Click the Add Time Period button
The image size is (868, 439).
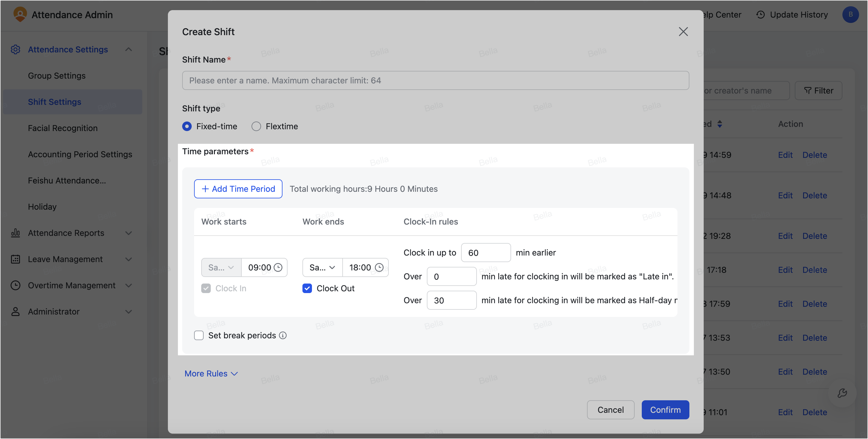pos(238,189)
